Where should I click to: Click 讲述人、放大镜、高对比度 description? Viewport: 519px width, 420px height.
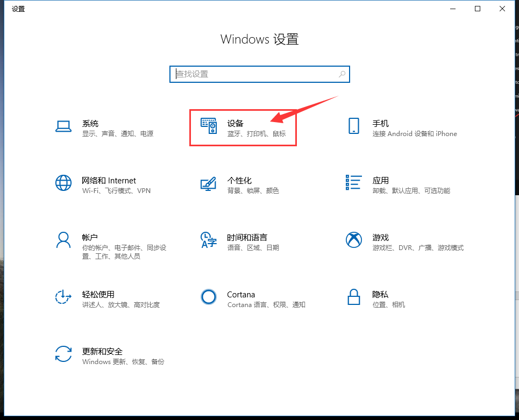[121, 304]
